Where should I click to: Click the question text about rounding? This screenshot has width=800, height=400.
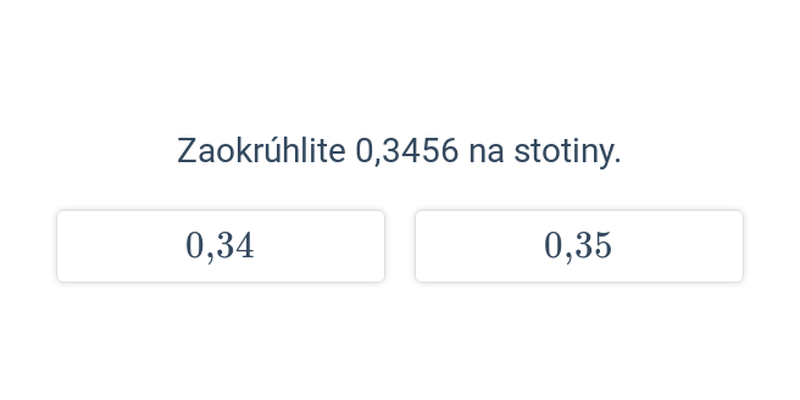[x=399, y=152]
